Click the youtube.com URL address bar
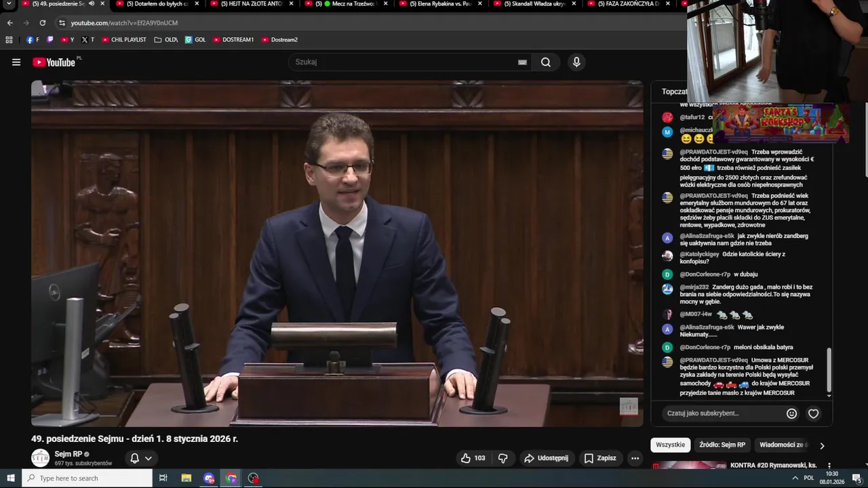 point(124,23)
